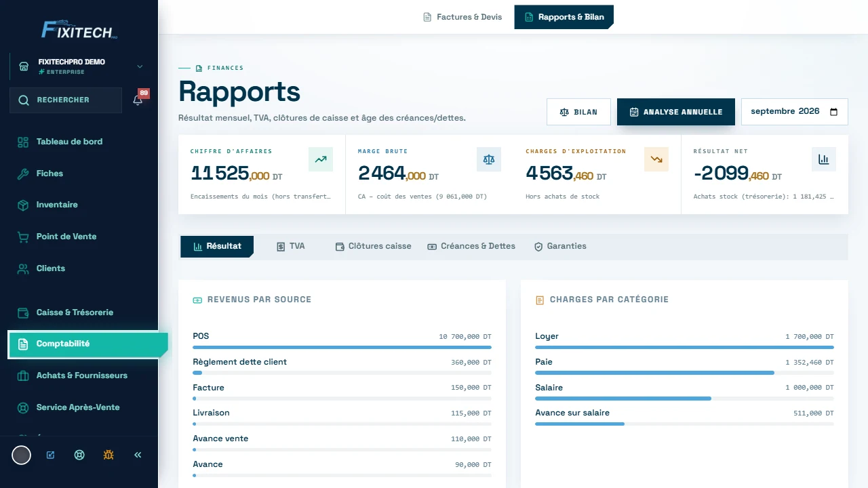The image size is (868, 488).
Task: Click the Livraison revenue label
Action: point(211,413)
